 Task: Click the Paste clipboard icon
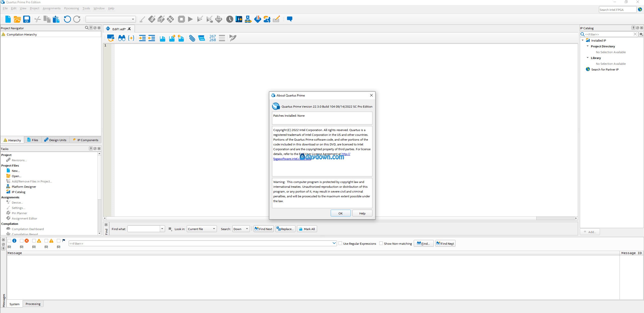[56, 19]
